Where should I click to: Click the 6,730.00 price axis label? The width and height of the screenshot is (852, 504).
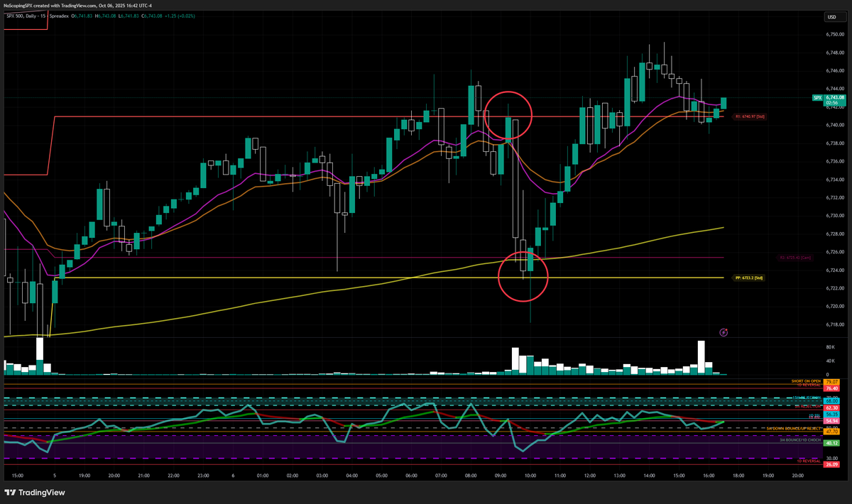pyautogui.click(x=835, y=215)
